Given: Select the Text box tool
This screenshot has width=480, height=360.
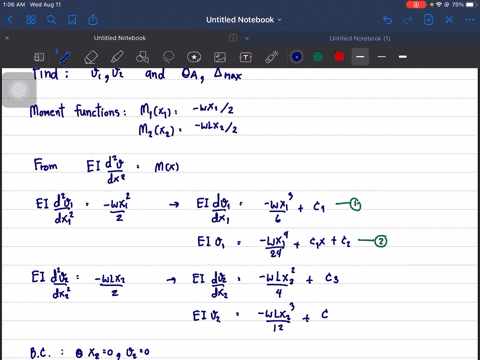Looking at the screenshot, I should pyautogui.click(x=246, y=57).
